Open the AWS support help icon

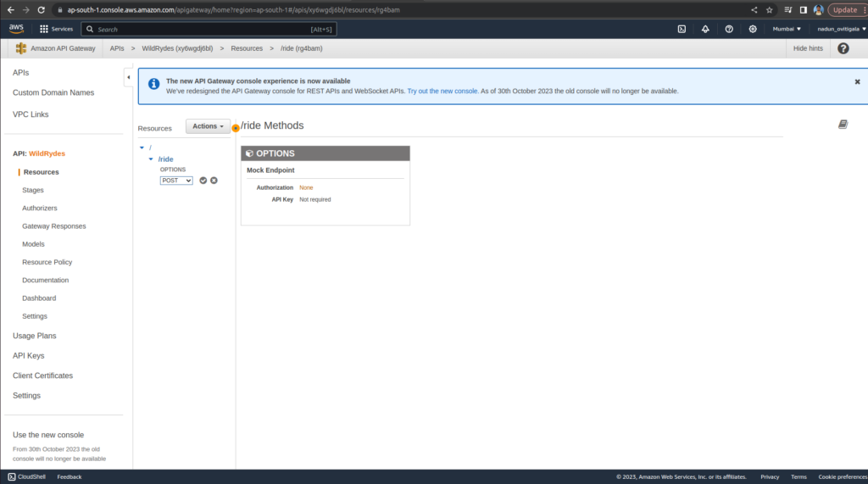coord(729,29)
